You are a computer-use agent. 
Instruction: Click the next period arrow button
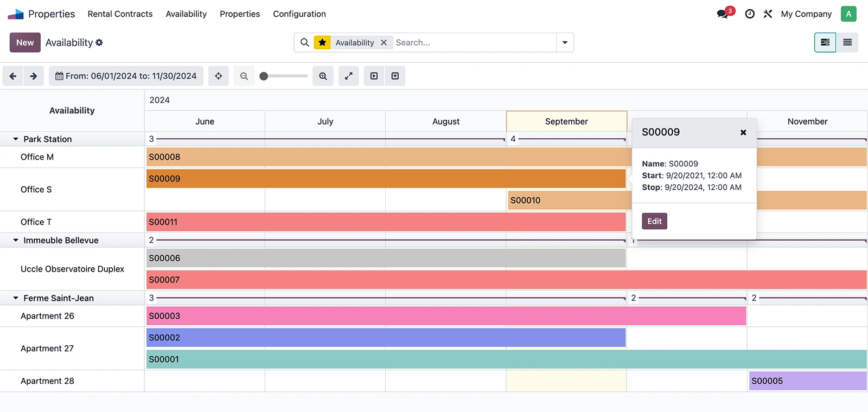click(34, 76)
